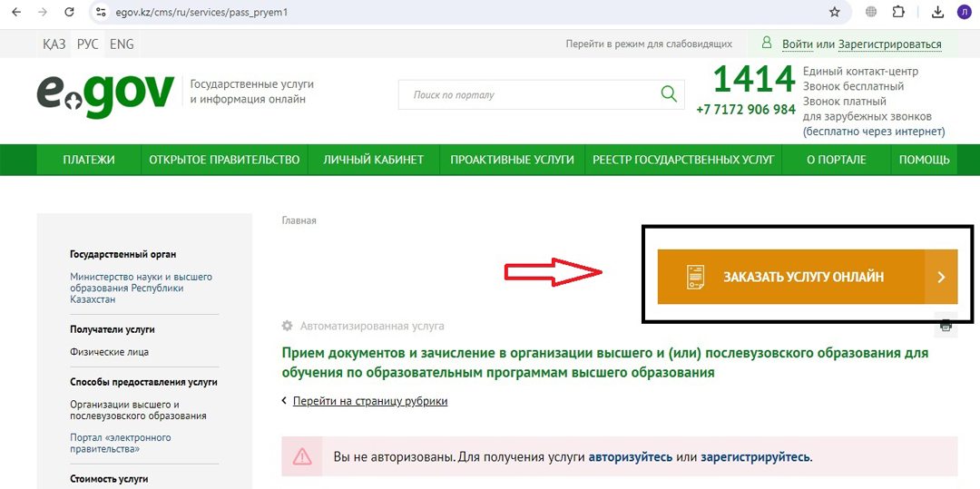Open the browser extensions puzzle icon

(898, 12)
